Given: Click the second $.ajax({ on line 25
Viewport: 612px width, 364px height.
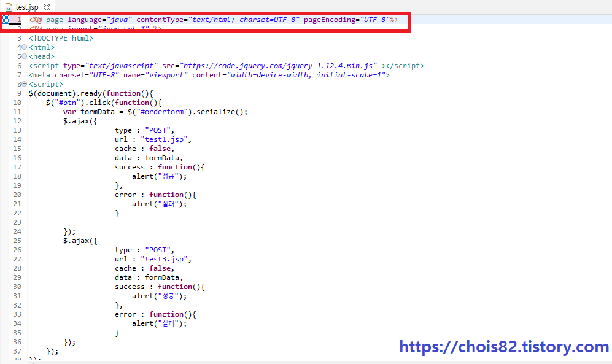Looking at the screenshot, I should pyautogui.click(x=80, y=241).
